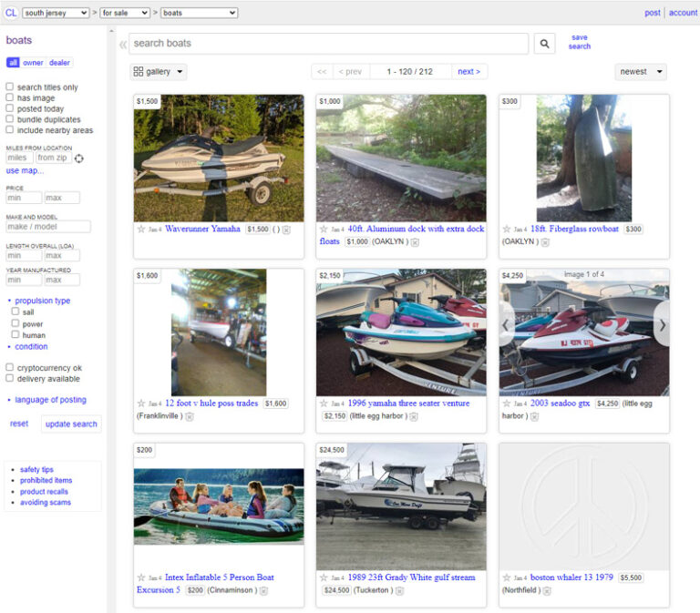This screenshot has height=613, width=700.
Task: Open the avoiding scams link
Action: pyautogui.click(x=46, y=503)
